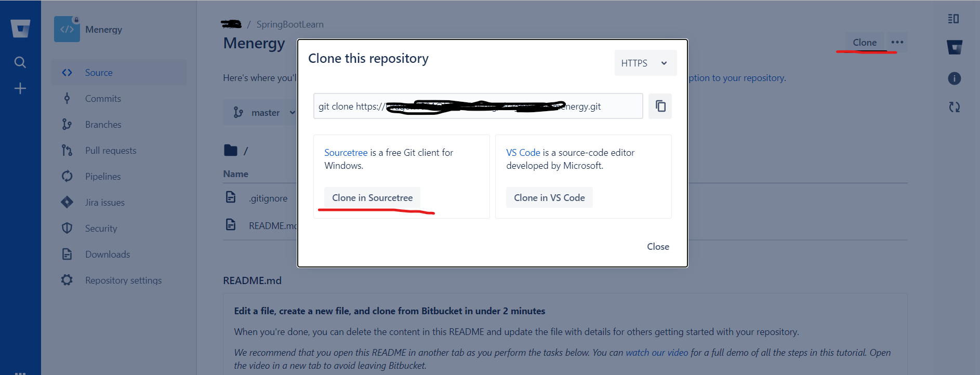Click the Security shield icon
Screen dimensions: 980x375
(x=67, y=228)
